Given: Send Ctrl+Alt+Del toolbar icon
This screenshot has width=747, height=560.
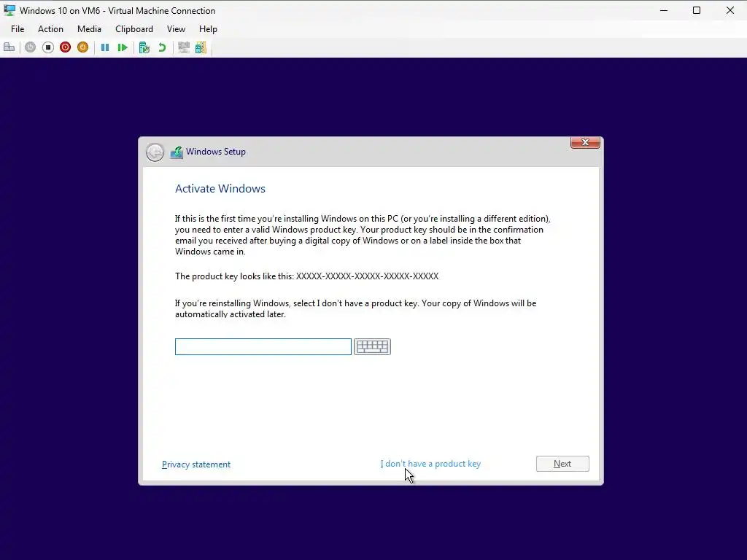Looking at the screenshot, I should tap(9, 47).
